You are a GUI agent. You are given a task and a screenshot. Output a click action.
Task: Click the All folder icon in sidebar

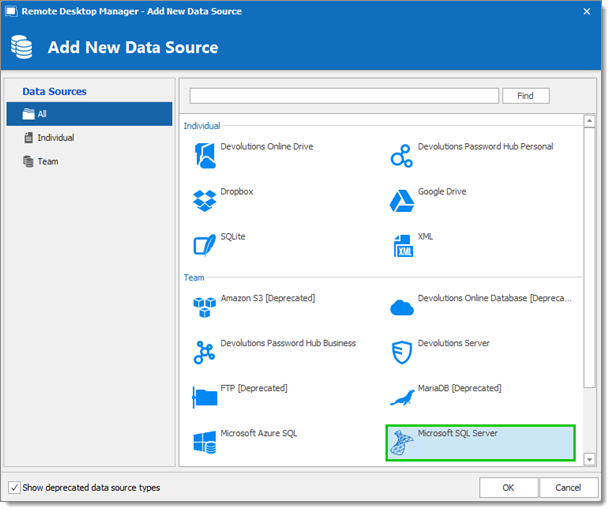point(28,114)
